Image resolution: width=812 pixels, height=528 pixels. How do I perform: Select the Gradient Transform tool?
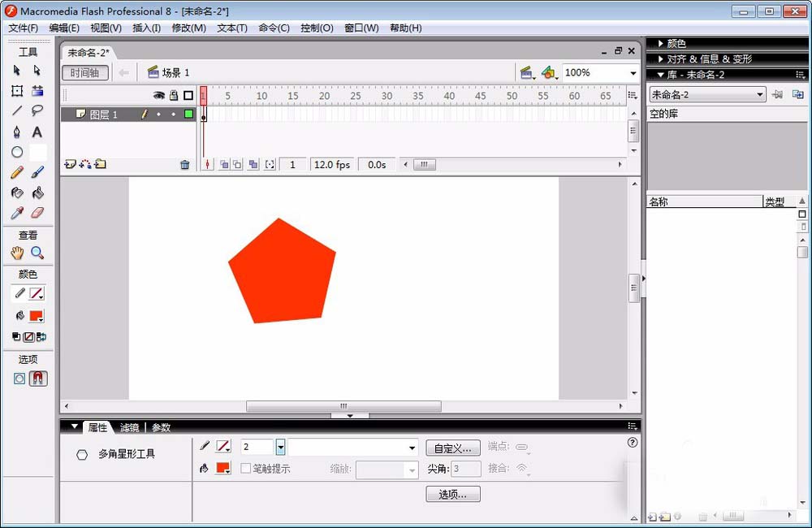point(37,91)
